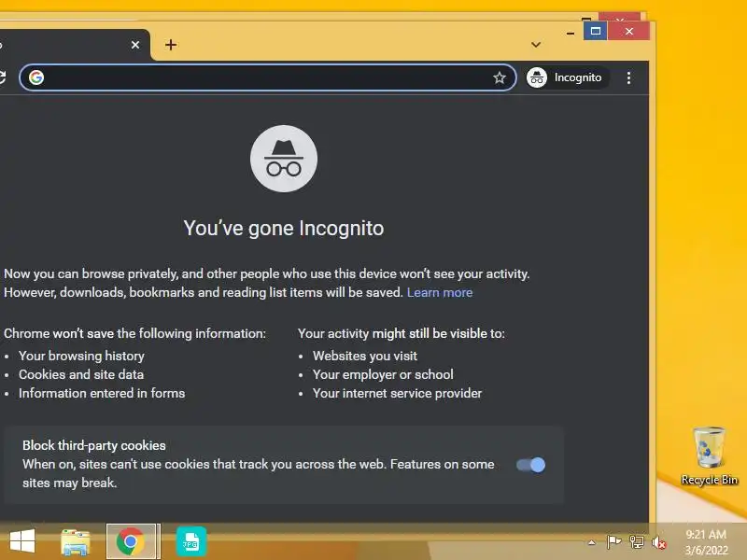Click the "Block third-party cookies" title text

(94, 445)
